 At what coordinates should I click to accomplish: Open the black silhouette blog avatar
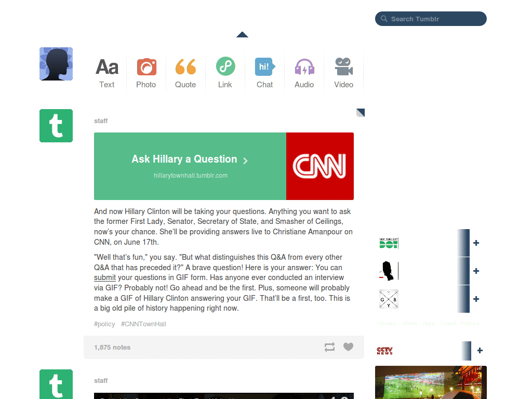pyautogui.click(x=389, y=271)
